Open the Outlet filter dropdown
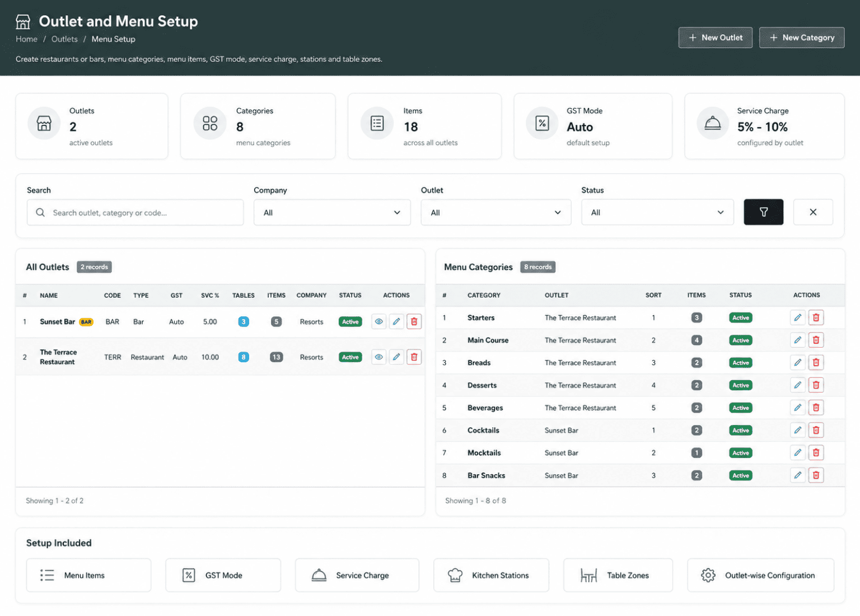This screenshot has width=860, height=616. point(496,212)
